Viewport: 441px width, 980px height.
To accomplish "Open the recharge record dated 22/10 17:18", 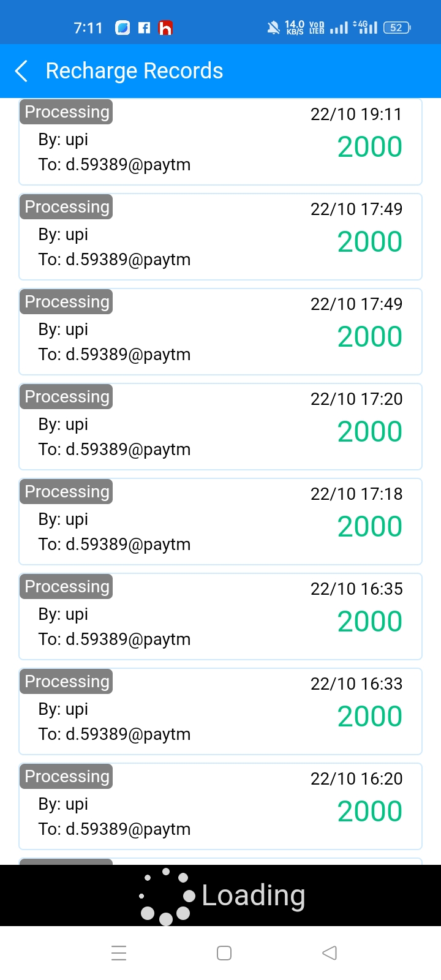I will [221, 521].
